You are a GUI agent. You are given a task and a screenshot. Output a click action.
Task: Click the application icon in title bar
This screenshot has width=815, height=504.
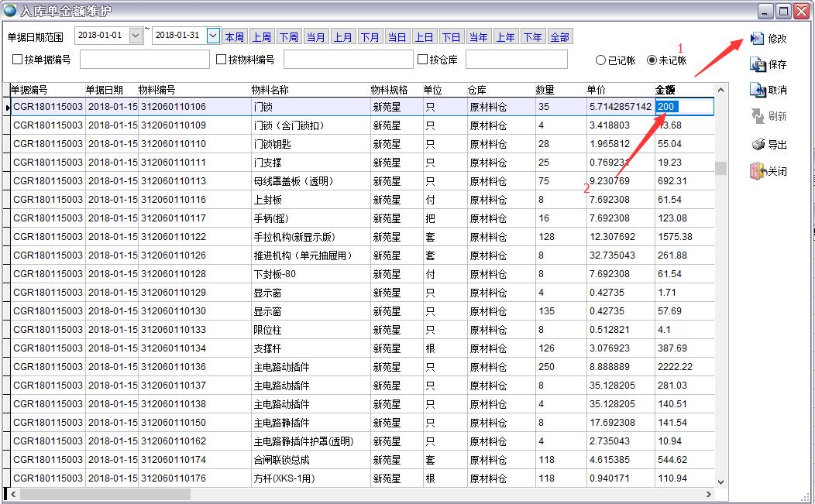[9, 9]
